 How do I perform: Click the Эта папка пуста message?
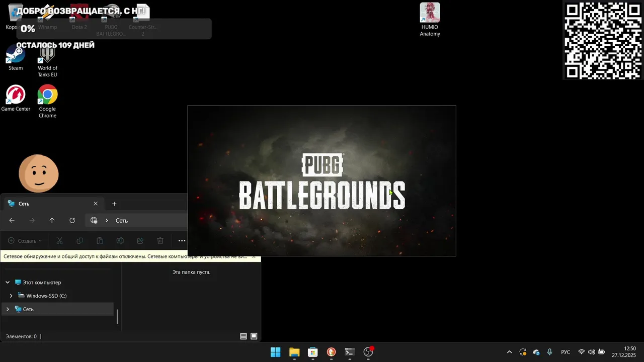pos(191,272)
